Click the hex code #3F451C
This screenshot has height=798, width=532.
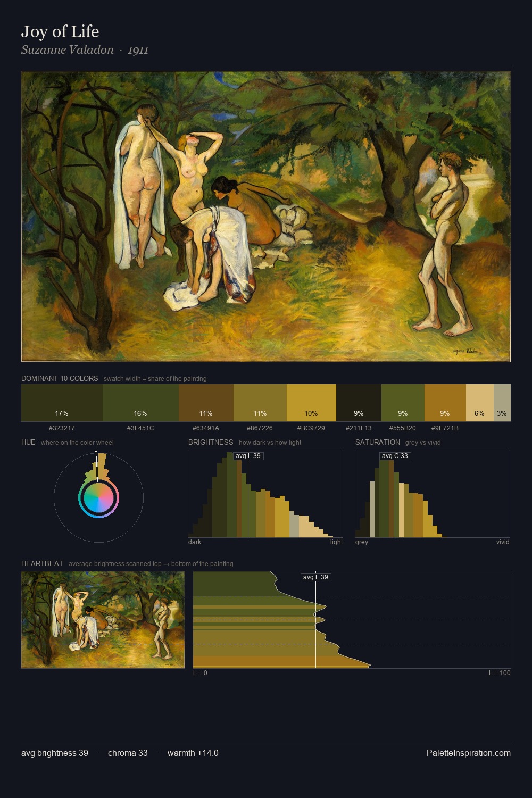click(140, 428)
